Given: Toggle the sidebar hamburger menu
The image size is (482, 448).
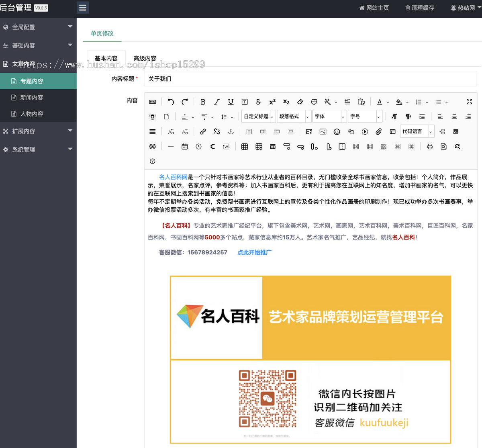Looking at the screenshot, I should (x=83, y=8).
